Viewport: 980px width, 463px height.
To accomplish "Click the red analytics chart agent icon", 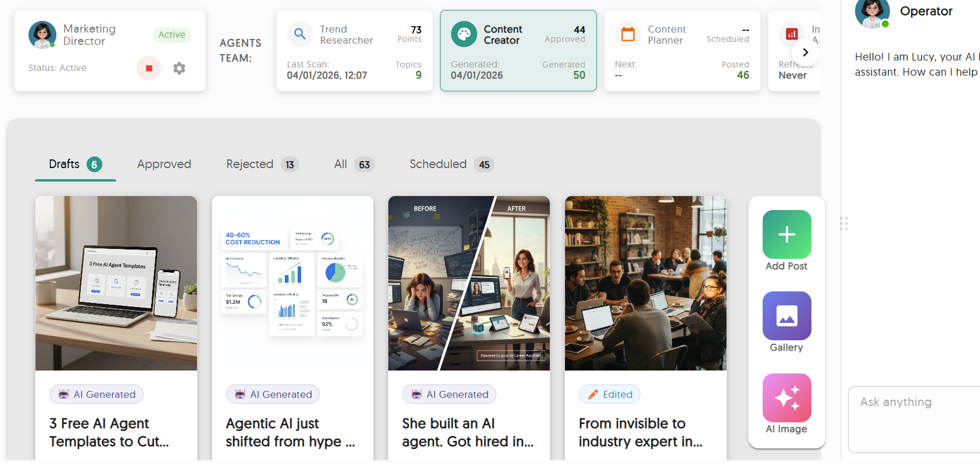I will (791, 34).
